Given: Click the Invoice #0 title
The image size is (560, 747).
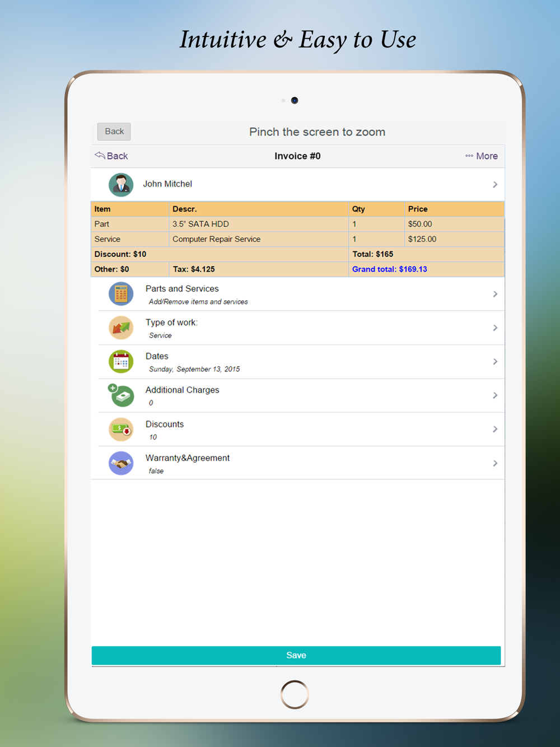Looking at the screenshot, I should click(x=297, y=156).
